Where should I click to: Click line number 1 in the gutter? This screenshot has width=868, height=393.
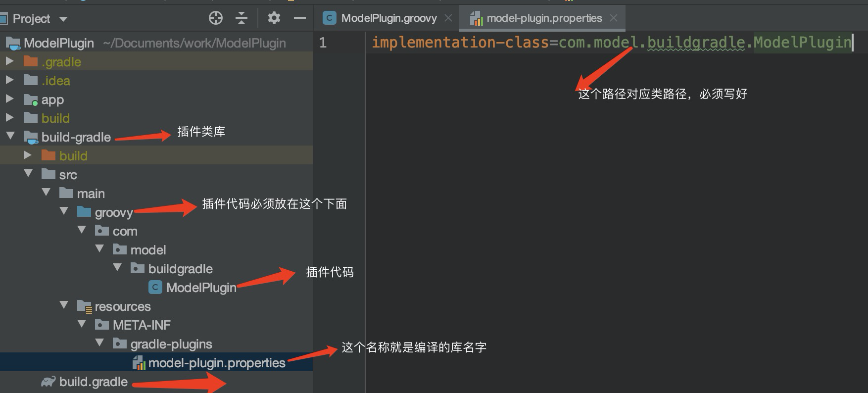pos(323,43)
